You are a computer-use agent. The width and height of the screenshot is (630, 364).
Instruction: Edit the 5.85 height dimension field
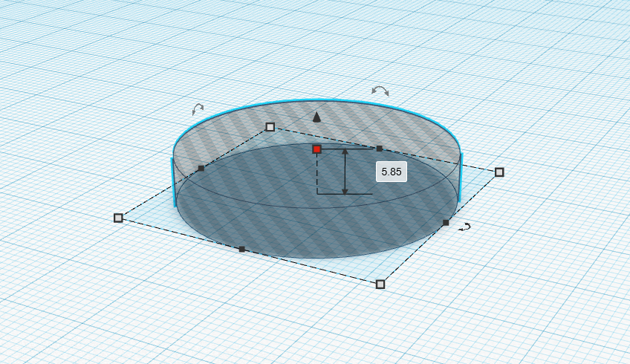(392, 172)
